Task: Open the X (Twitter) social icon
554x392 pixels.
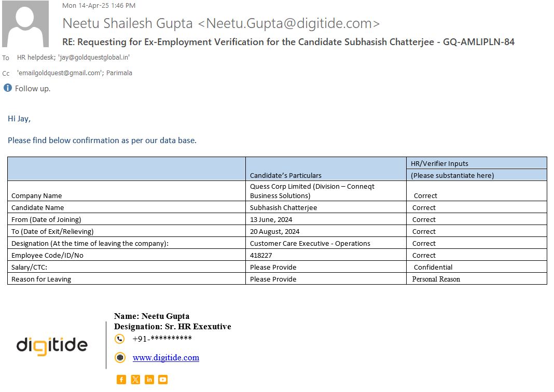Action: [135, 380]
